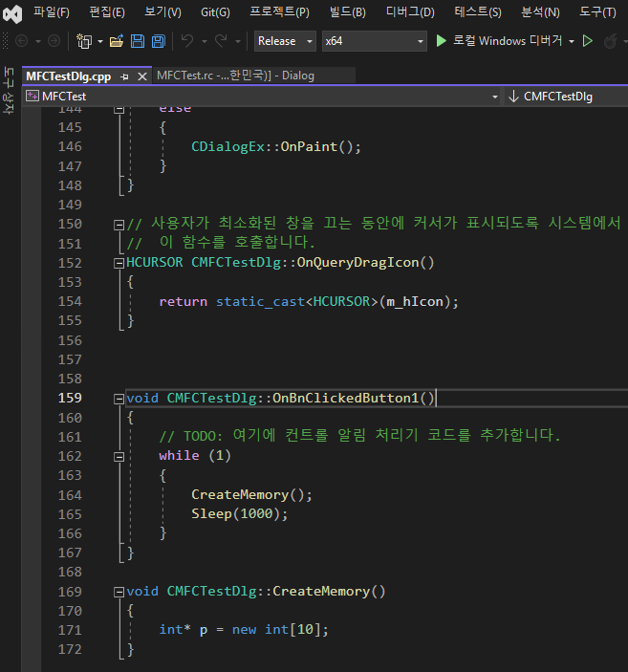This screenshot has height=672, width=628.
Task: Click the 'new int[10]' expression on line 171
Action: (x=276, y=630)
